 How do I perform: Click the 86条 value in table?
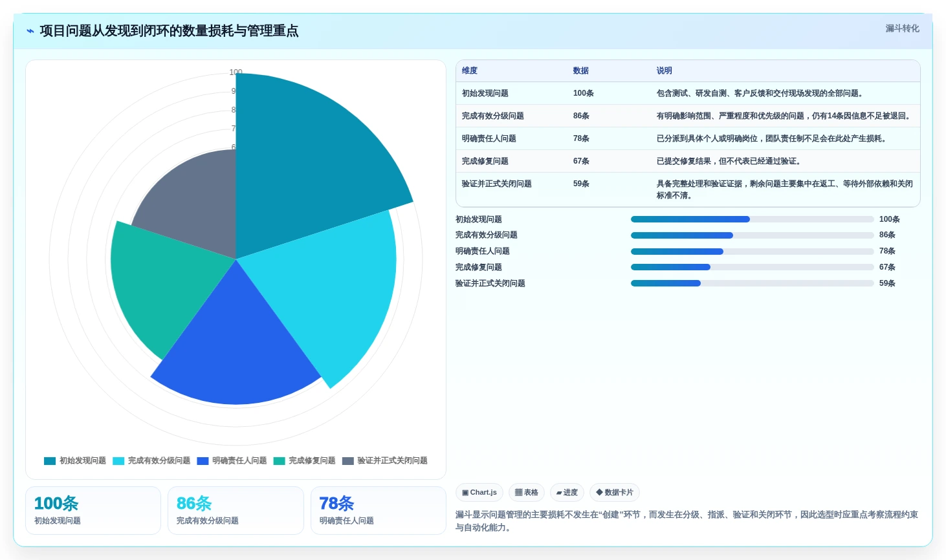581,116
